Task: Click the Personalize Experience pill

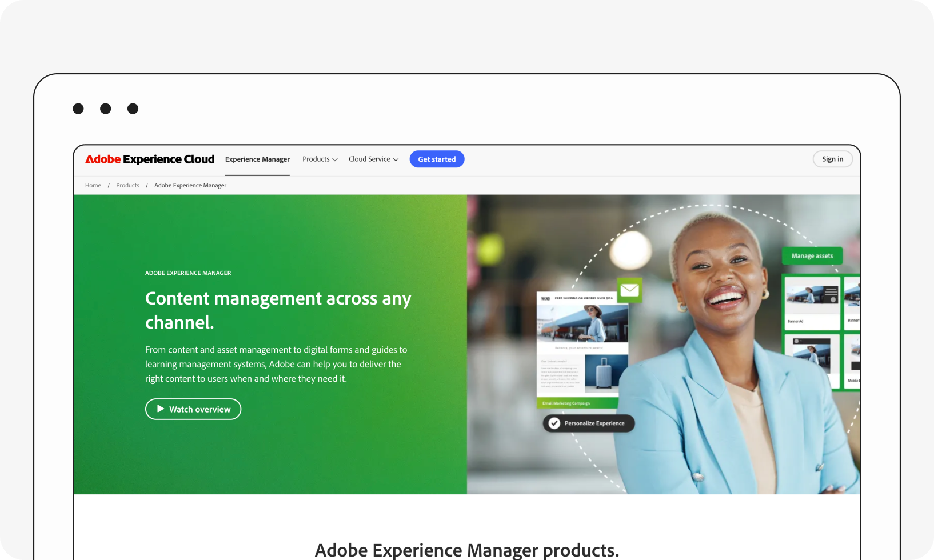Action: pyautogui.click(x=589, y=423)
